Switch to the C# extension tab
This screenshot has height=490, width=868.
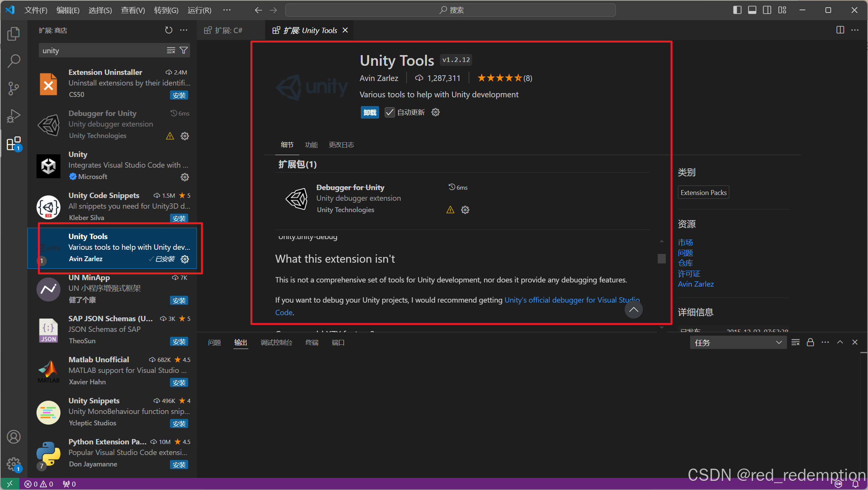coord(228,30)
